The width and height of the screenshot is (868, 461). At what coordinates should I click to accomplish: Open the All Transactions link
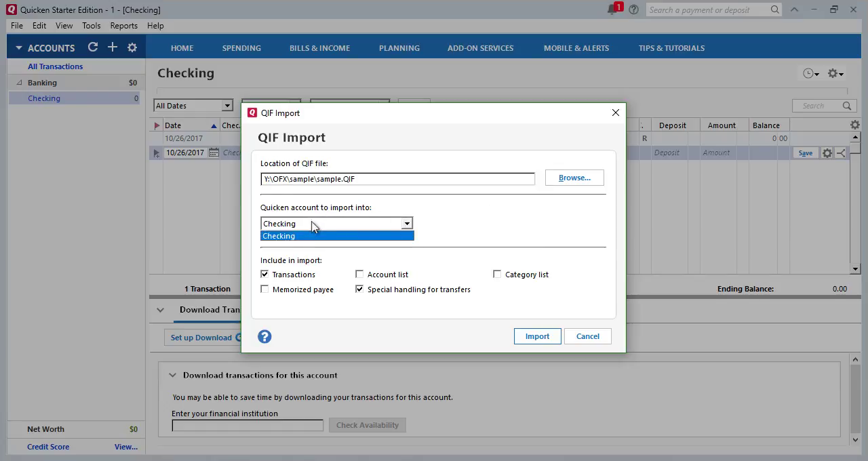tap(55, 66)
